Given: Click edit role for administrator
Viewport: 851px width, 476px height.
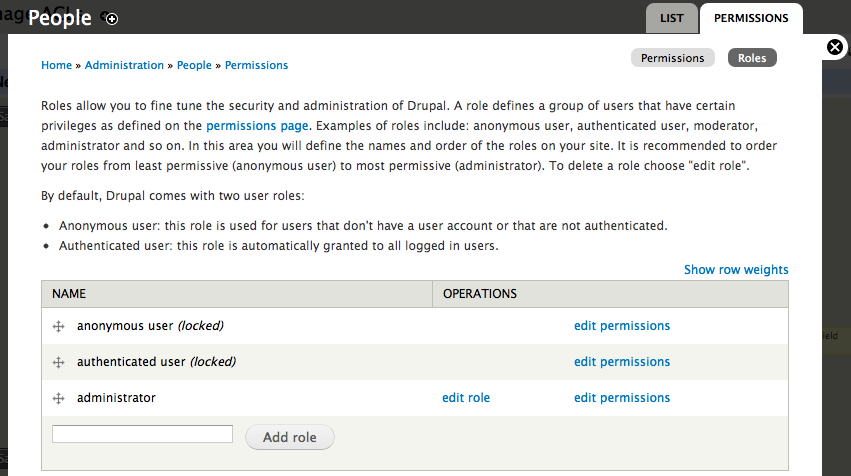Looking at the screenshot, I should tap(466, 398).
